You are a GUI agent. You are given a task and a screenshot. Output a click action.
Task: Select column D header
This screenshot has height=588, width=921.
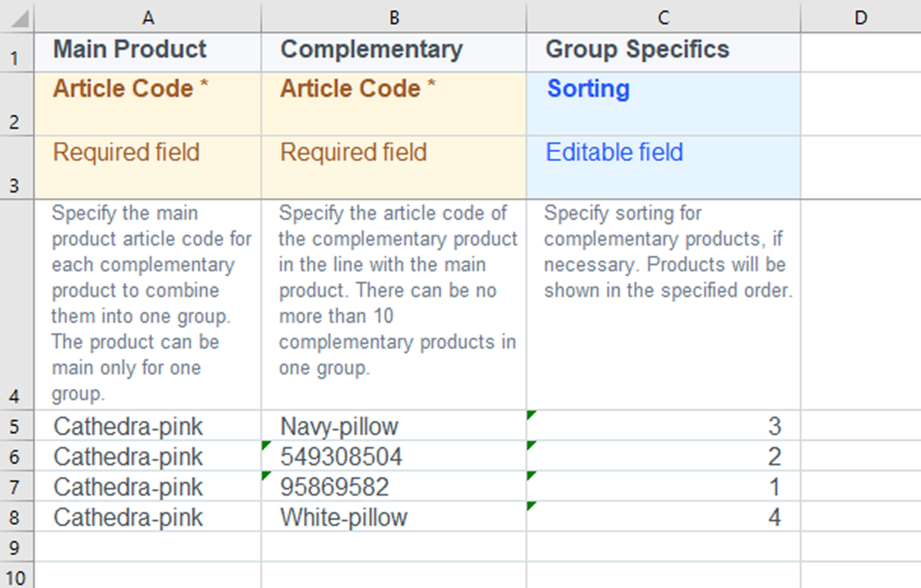coord(861,18)
